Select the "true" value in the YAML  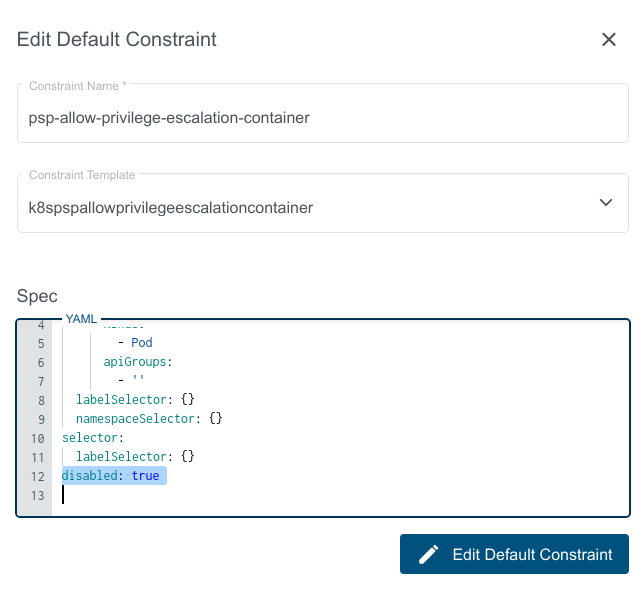click(x=145, y=476)
